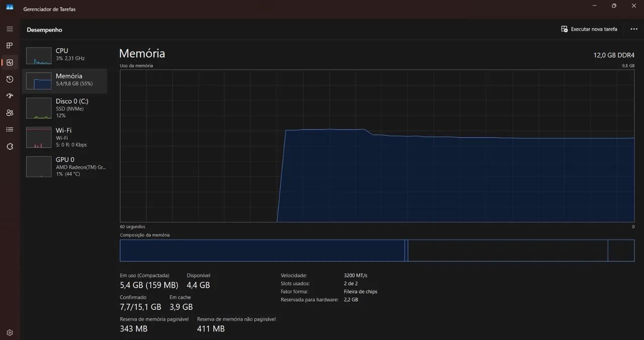Click Executar nova tarefa button
The width and height of the screenshot is (644, 340).
click(589, 29)
